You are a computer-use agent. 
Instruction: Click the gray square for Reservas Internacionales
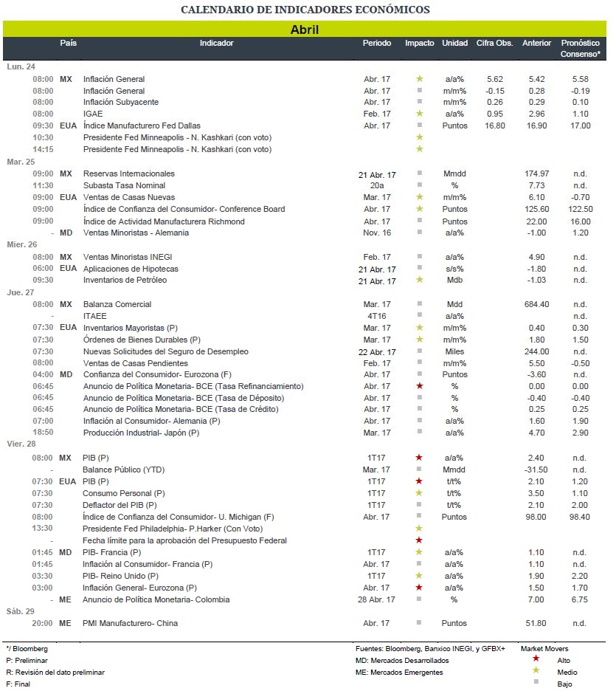click(420, 173)
